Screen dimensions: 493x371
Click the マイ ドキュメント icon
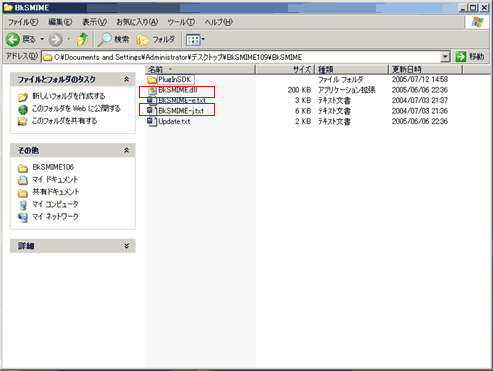click(x=23, y=180)
